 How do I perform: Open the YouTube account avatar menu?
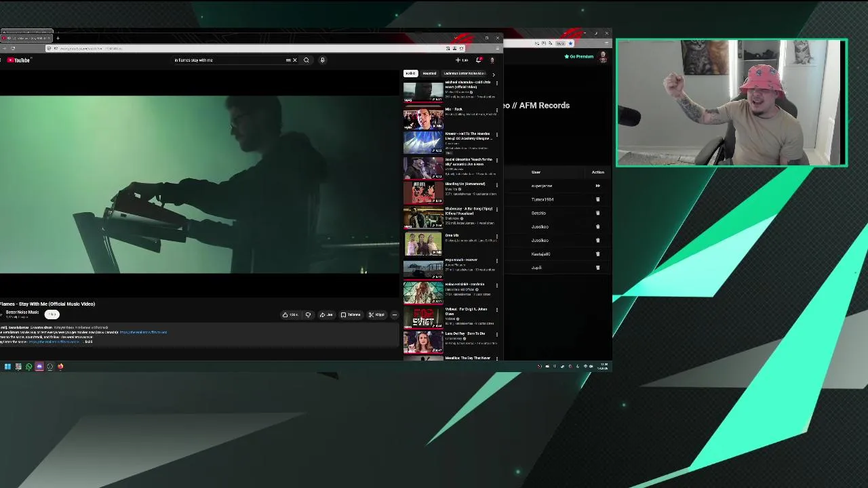pyautogui.click(x=492, y=60)
